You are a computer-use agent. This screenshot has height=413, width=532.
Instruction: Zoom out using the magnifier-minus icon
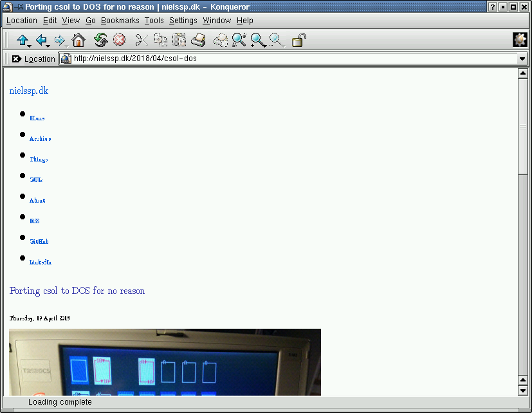pos(277,39)
